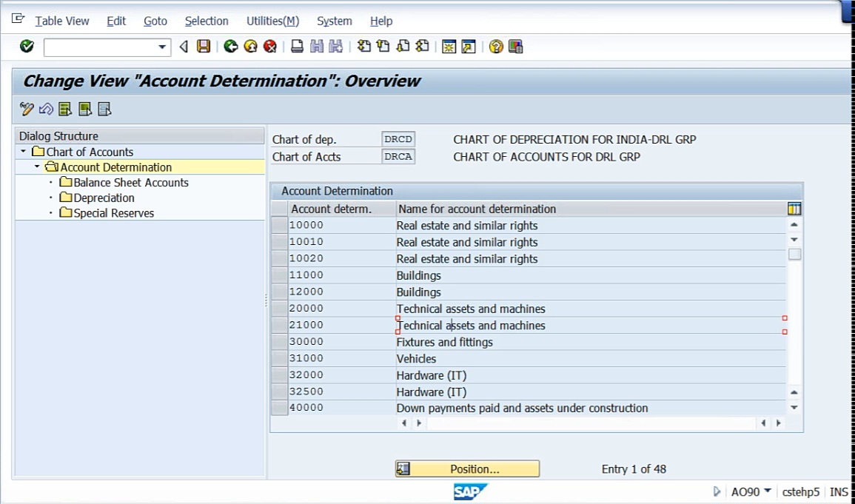This screenshot has width=855, height=504.
Task: Click the Print icon in toolbar
Action: [297, 47]
